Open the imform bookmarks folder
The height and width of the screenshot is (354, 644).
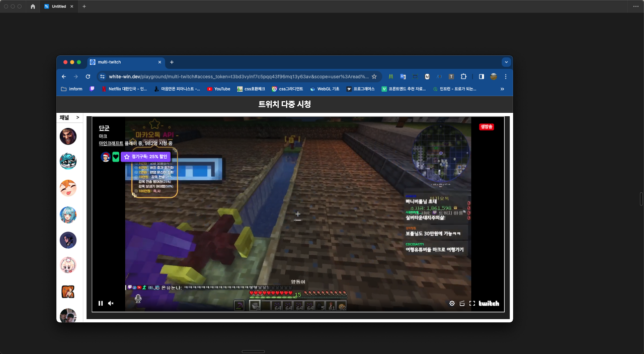pos(71,89)
